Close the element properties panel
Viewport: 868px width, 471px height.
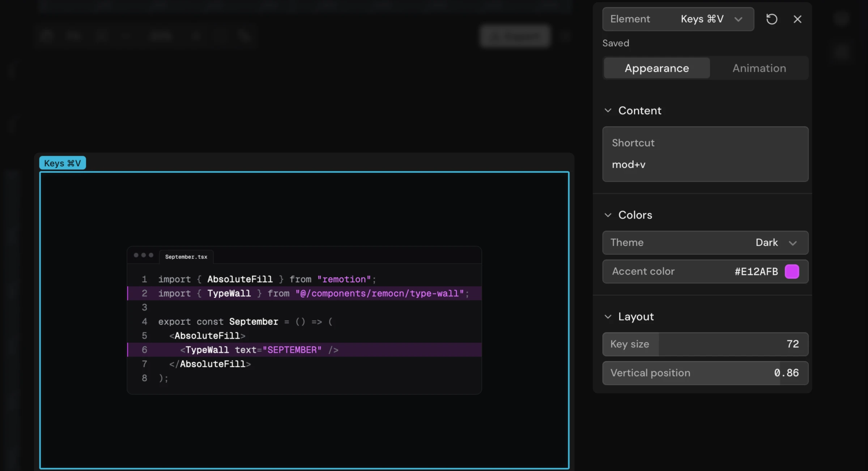pyautogui.click(x=797, y=19)
